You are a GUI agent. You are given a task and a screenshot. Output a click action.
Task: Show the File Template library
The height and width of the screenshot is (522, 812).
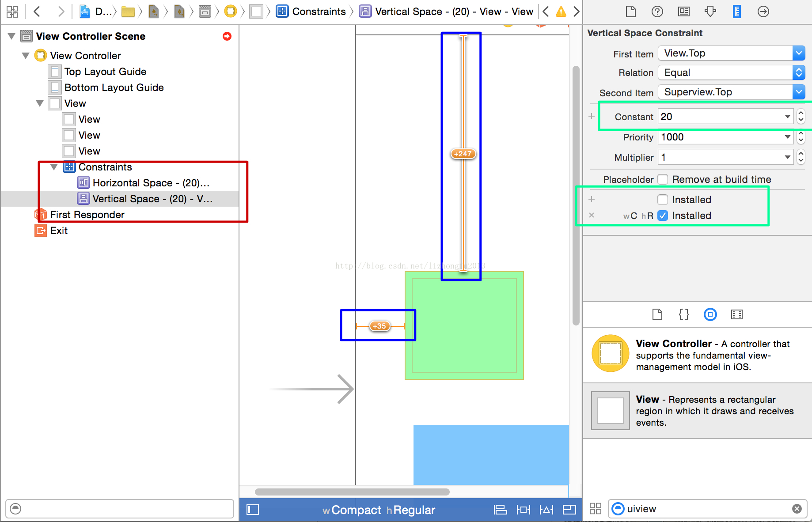click(x=657, y=314)
